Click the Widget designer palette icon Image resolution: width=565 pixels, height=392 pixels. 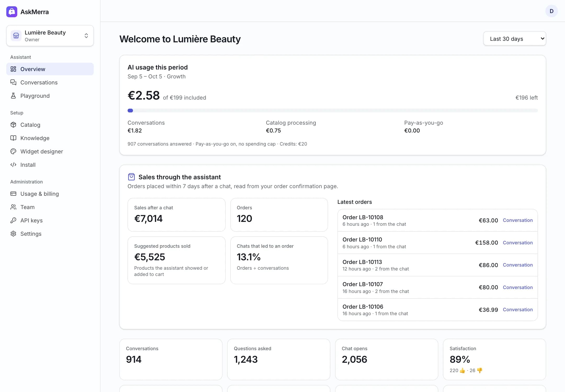pyautogui.click(x=13, y=151)
